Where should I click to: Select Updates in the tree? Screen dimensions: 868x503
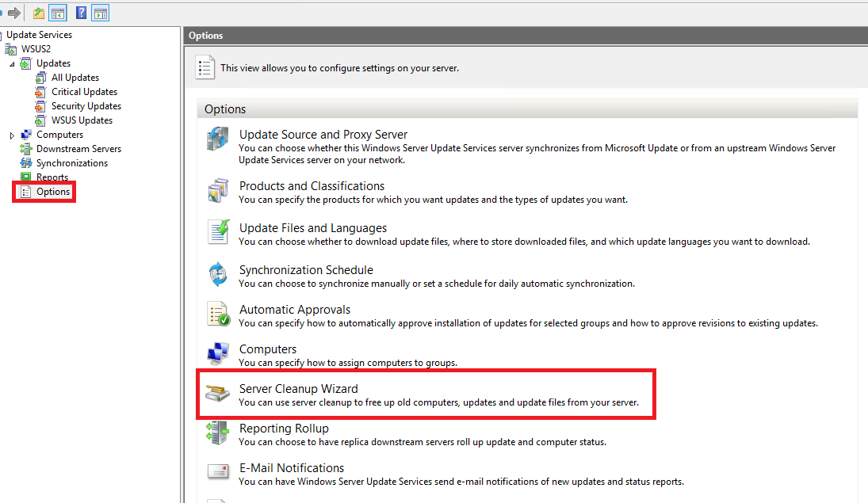[x=53, y=63]
